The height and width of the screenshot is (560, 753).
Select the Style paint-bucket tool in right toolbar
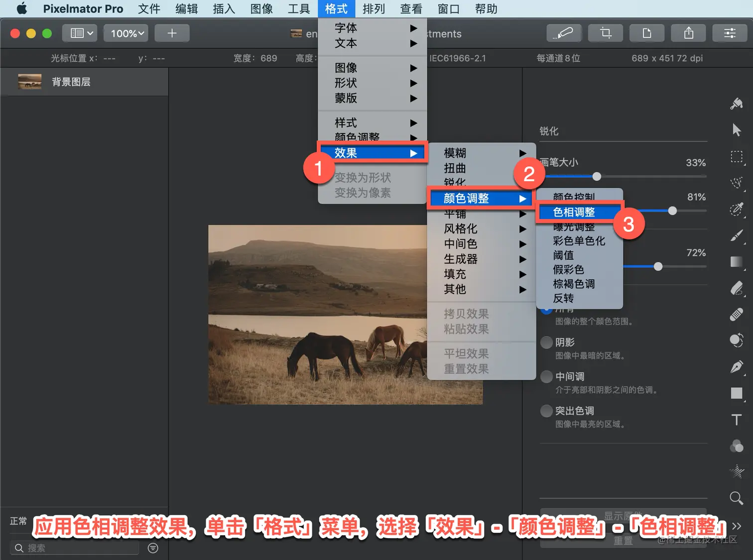coord(737,104)
